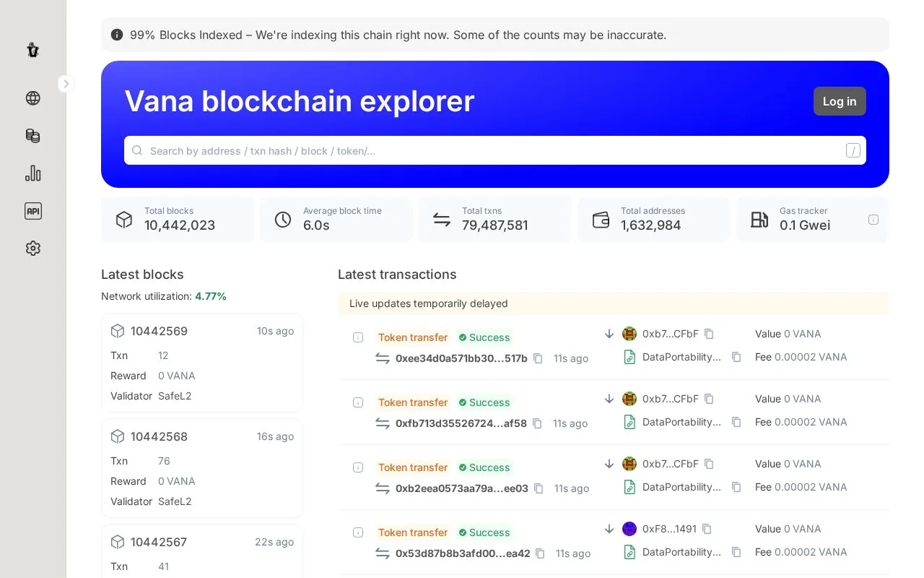
Task: Click the Total addresses wallet icon
Action: point(601,220)
